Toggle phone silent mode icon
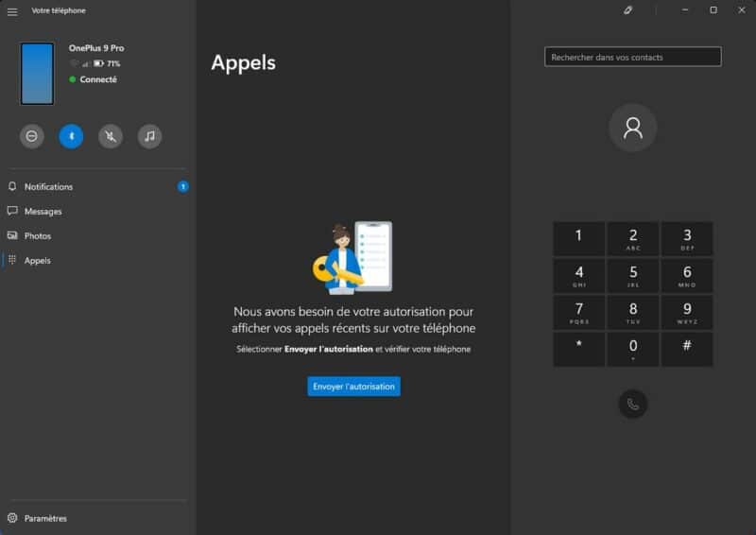This screenshot has width=756, height=535. [111, 136]
